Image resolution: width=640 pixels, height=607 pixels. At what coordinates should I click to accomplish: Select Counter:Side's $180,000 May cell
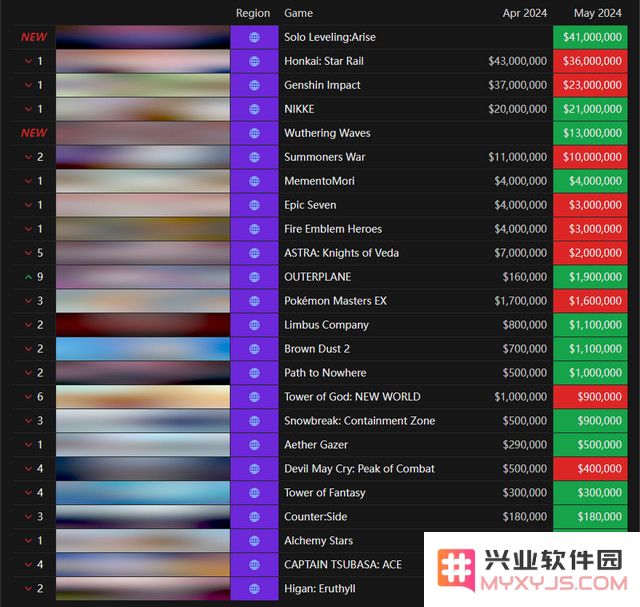click(x=590, y=517)
